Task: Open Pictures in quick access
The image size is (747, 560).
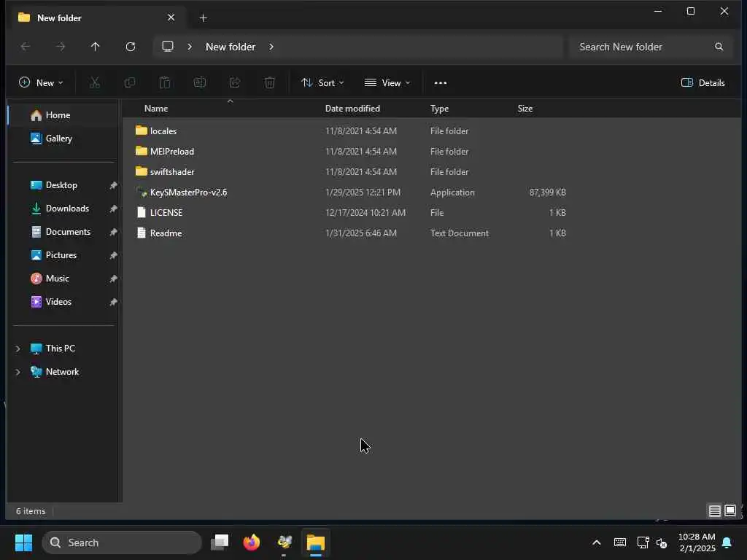Action: coord(63,255)
